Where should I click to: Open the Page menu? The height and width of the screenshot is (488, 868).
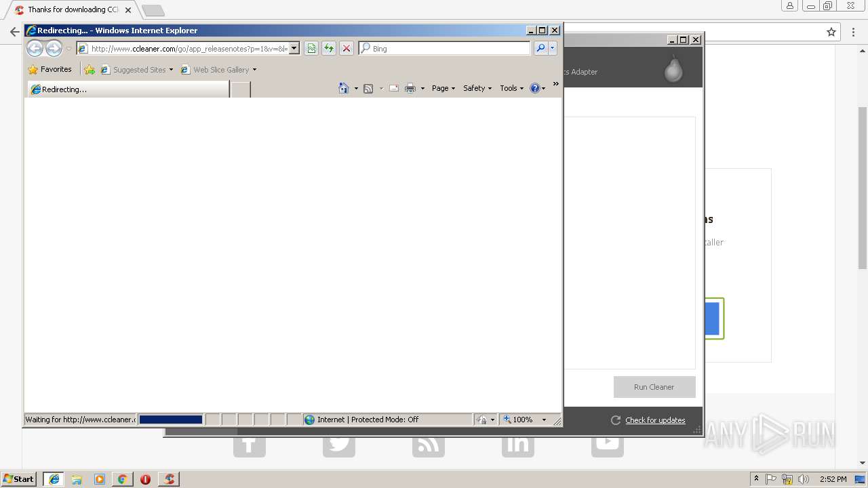[x=443, y=88]
